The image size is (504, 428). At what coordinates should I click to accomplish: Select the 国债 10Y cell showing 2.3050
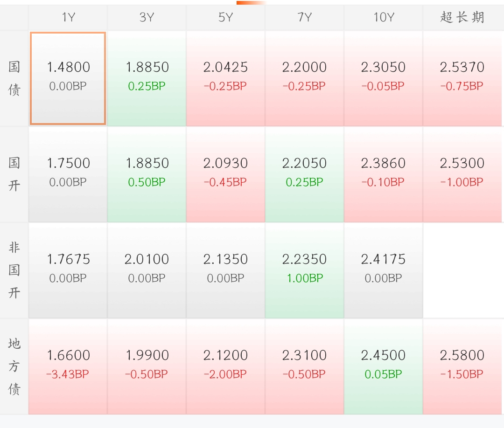383,77
